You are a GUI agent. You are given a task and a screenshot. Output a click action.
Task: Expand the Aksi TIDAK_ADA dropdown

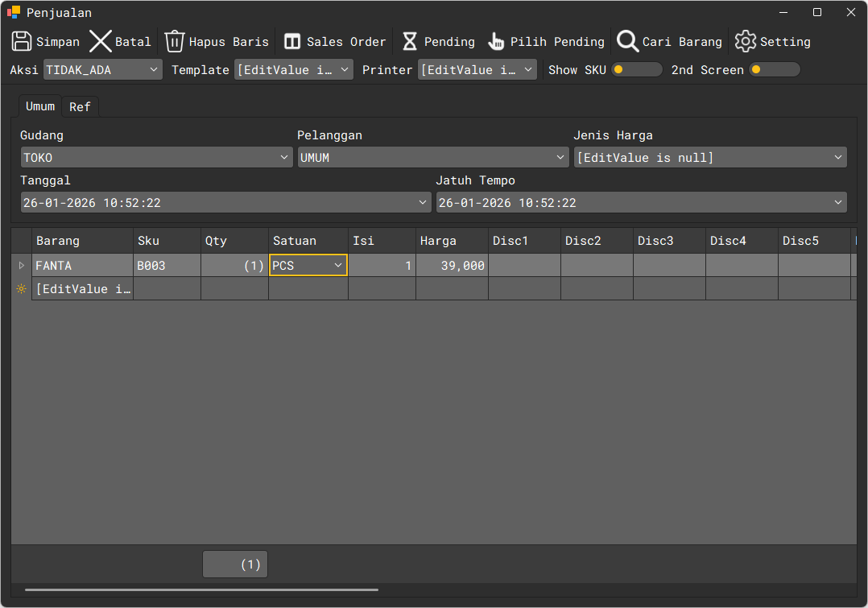click(x=154, y=70)
